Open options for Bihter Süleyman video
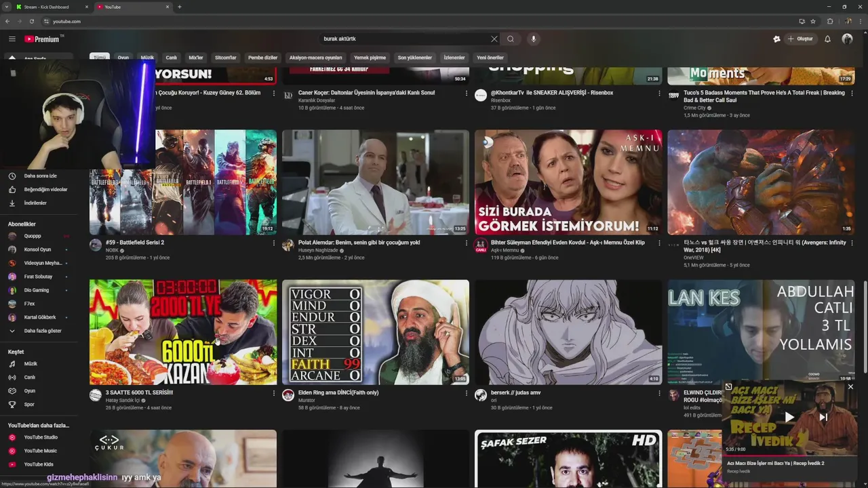Image resolution: width=868 pixels, height=488 pixels. tap(659, 243)
